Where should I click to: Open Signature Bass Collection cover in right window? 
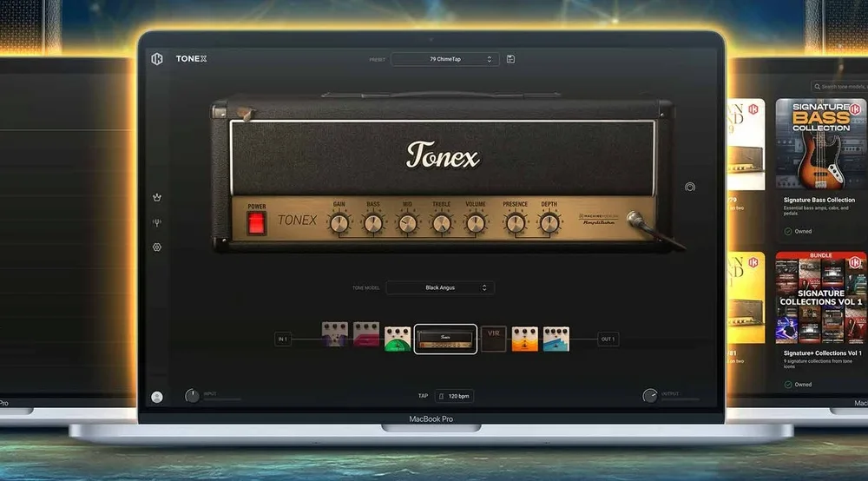coord(821,144)
